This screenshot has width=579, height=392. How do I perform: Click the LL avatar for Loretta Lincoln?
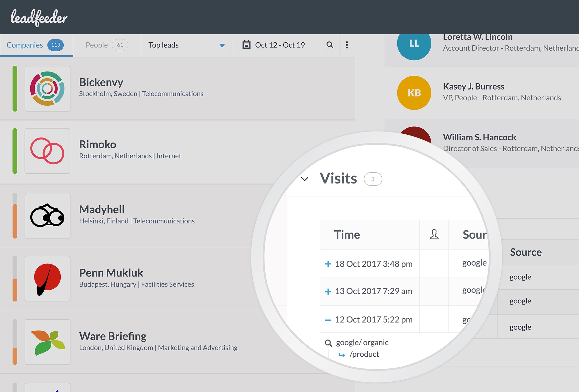tap(414, 44)
